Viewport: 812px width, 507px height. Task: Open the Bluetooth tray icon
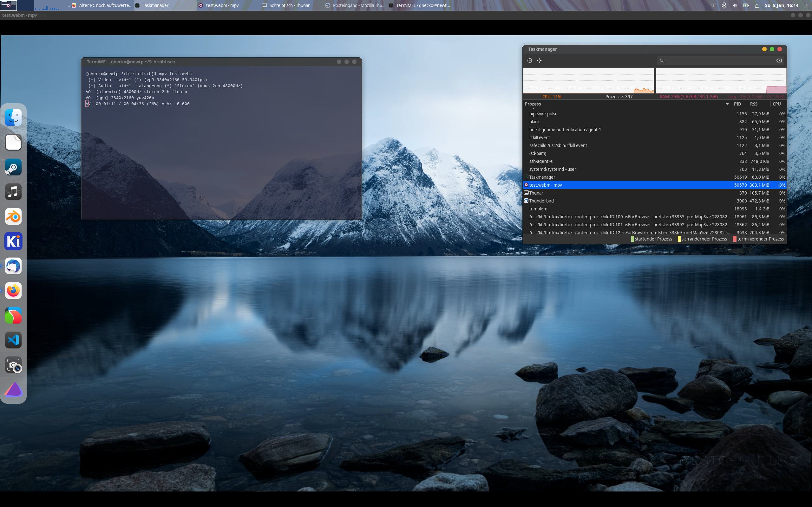724,5
